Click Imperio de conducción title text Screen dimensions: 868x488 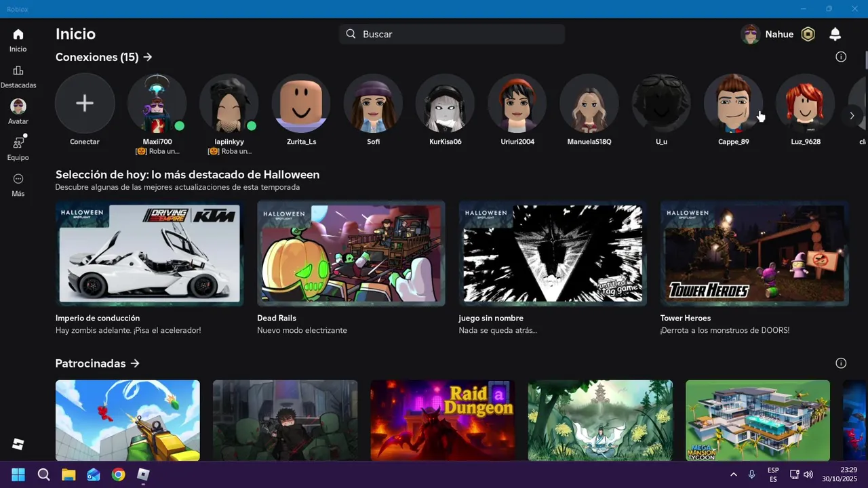(x=98, y=318)
